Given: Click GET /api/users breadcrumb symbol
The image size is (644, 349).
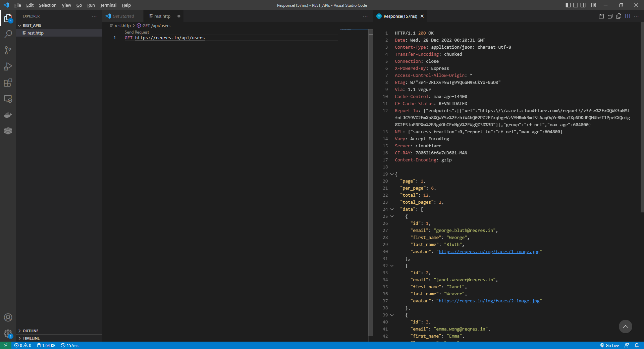Looking at the screenshot, I should point(154,26).
